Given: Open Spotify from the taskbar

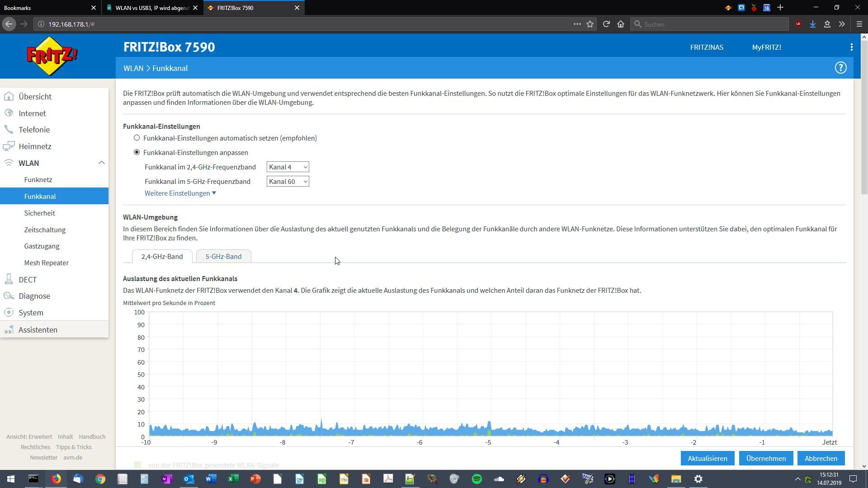Looking at the screenshot, I should pyautogui.click(x=477, y=479).
